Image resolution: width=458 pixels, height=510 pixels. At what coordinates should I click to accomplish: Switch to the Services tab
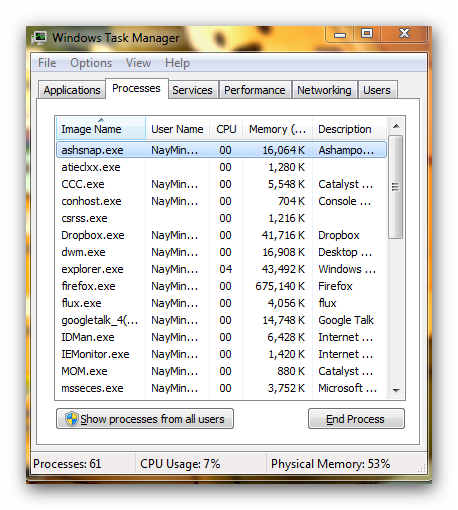pyautogui.click(x=192, y=90)
